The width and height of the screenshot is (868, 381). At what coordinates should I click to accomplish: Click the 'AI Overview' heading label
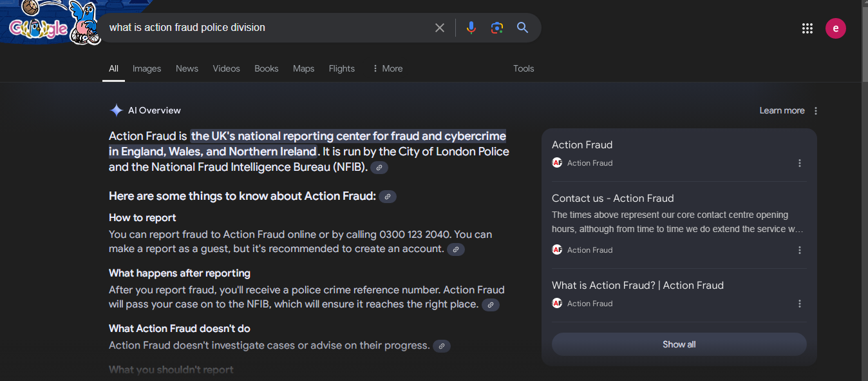tap(155, 110)
